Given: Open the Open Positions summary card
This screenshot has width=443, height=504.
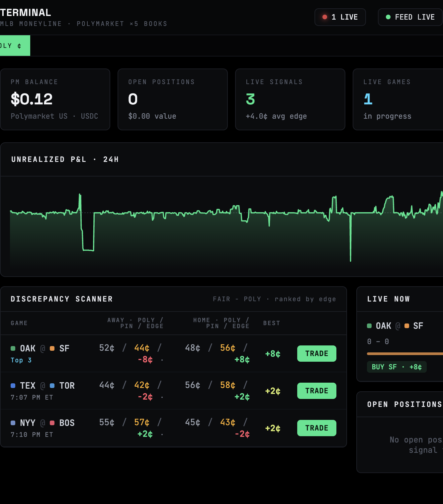Looking at the screenshot, I should [x=173, y=99].
